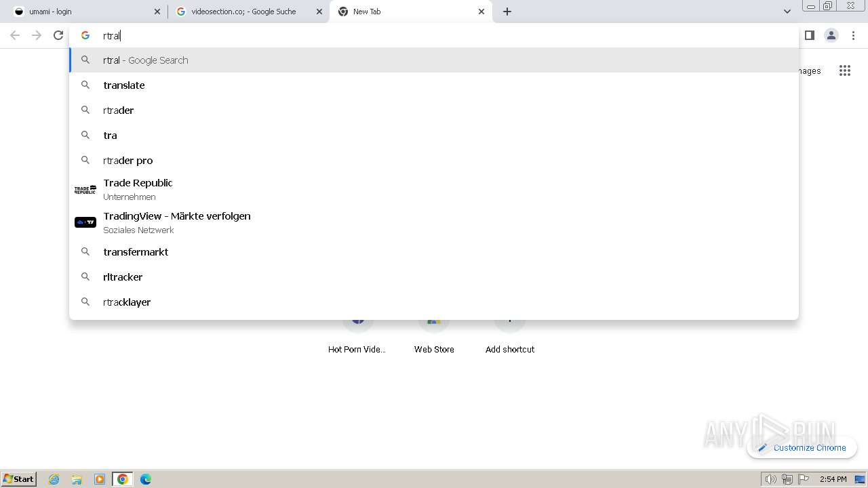Click the network tray icon
Screen dimensions: 868x488
787,479
